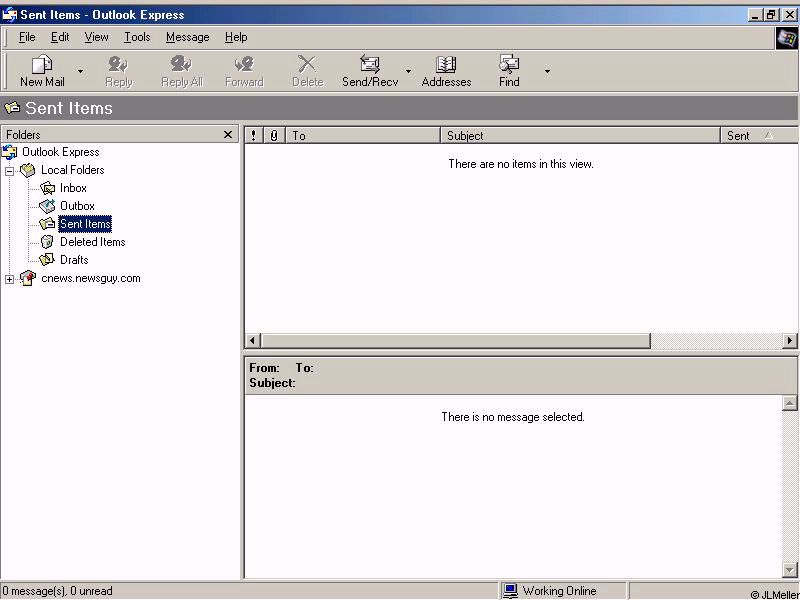
Task: Sort by the Subject column header
Action: (580, 136)
